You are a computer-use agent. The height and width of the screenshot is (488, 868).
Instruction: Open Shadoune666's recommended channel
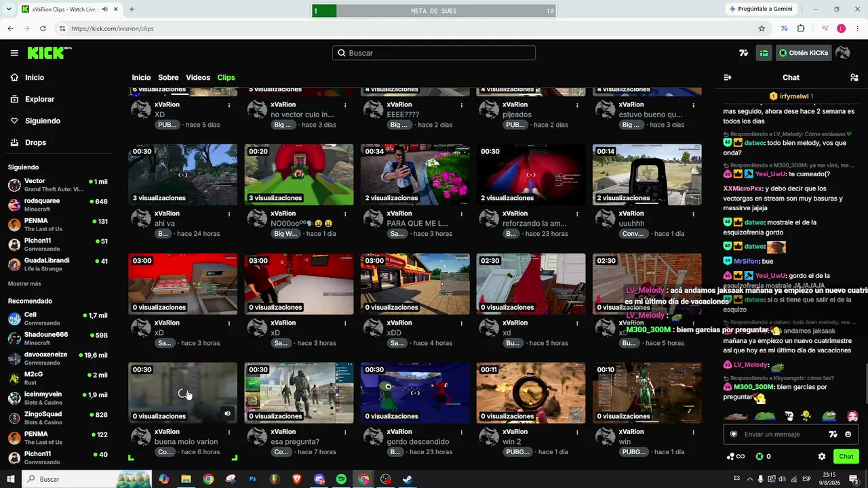point(58,338)
